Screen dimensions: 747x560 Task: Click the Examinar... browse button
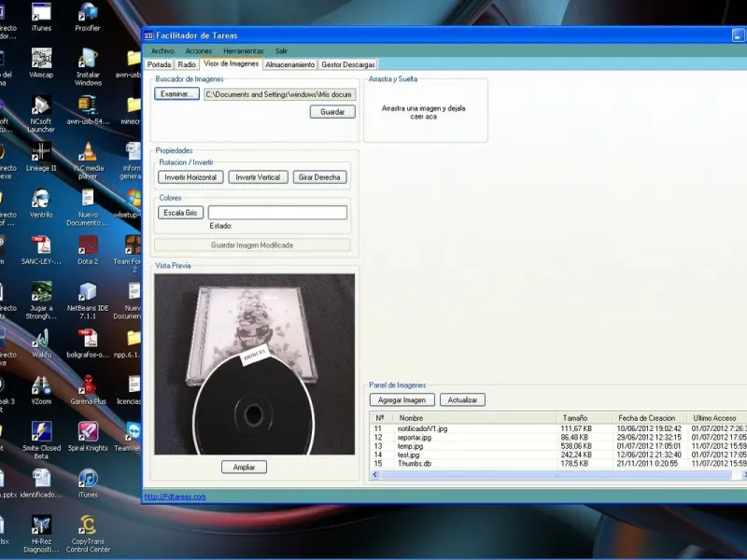(176, 94)
